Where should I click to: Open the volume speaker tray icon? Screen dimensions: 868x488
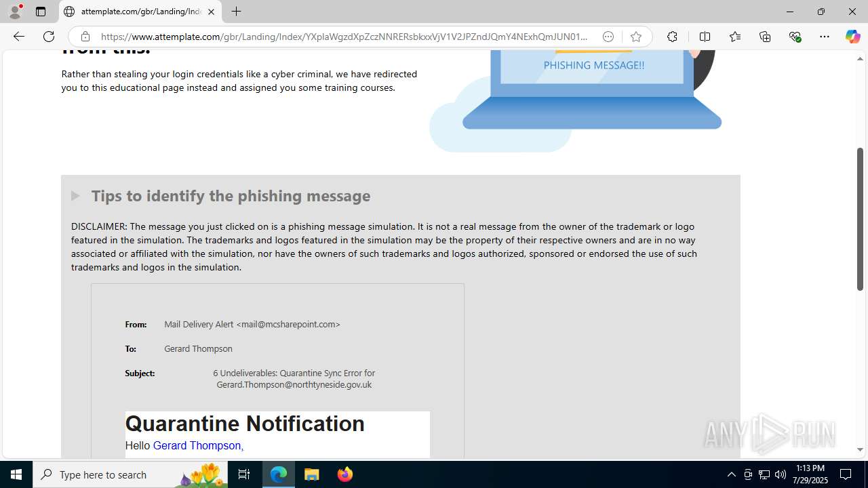click(781, 474)
